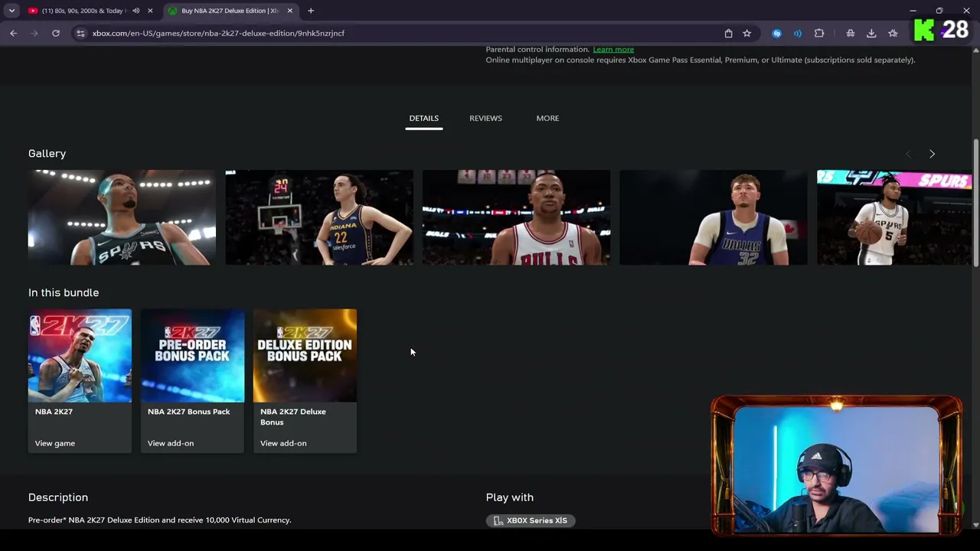
Task: Open the Extensions puzzle-piece menu
Action: tap(819, 33)
